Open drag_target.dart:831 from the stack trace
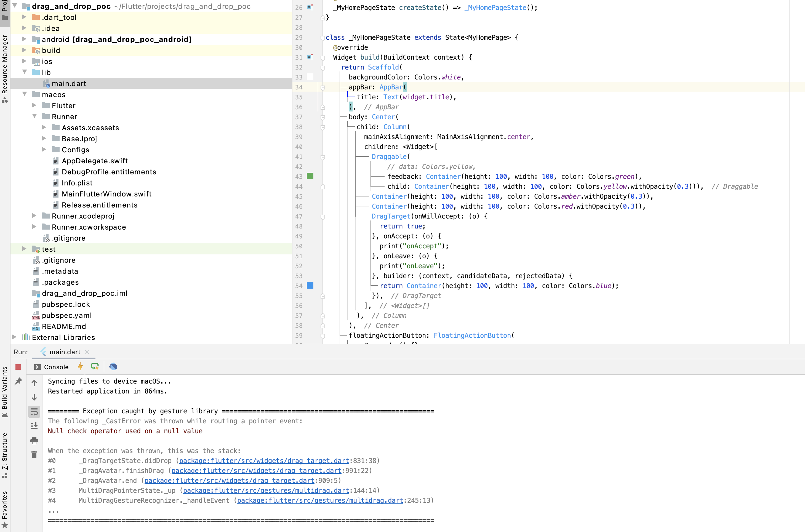Viewport: 805px width, 532px height. 264,461
